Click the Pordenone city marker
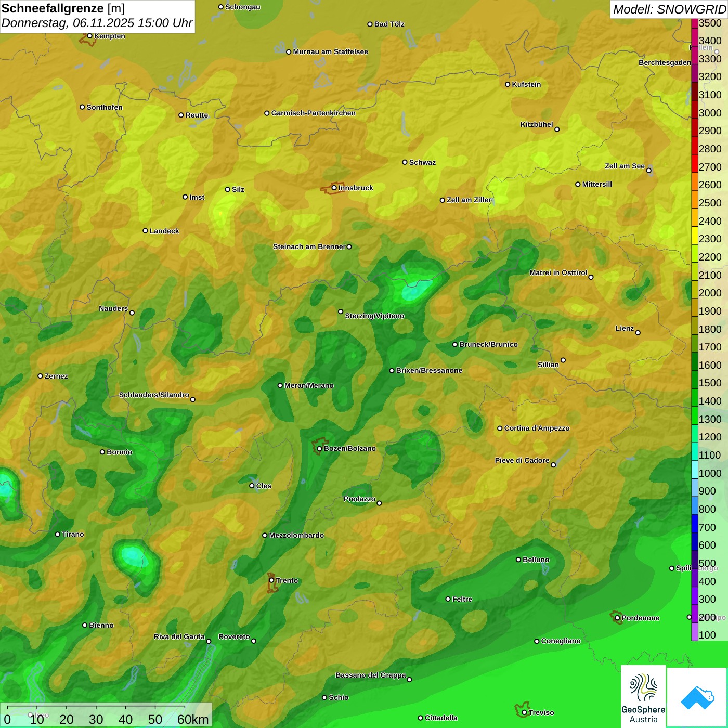 617,618
